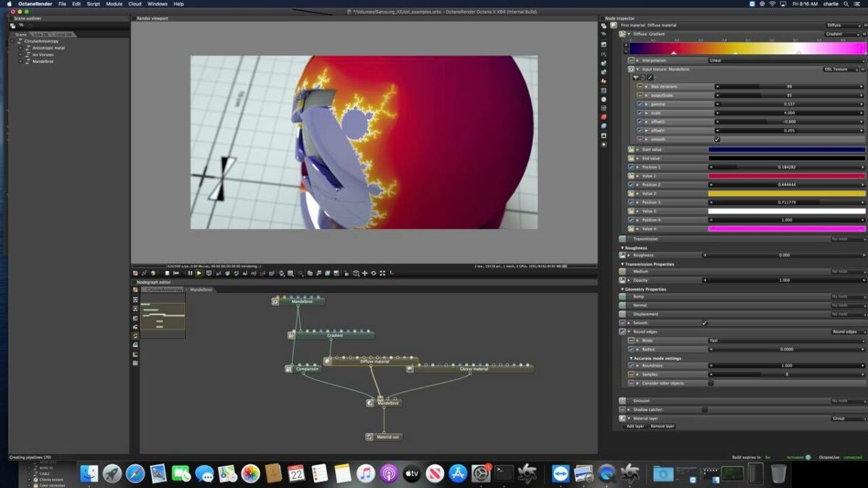Click the Value 1 crimson color swatch
The height and width of the screenshot is (488, 868).
pos(786,176)
